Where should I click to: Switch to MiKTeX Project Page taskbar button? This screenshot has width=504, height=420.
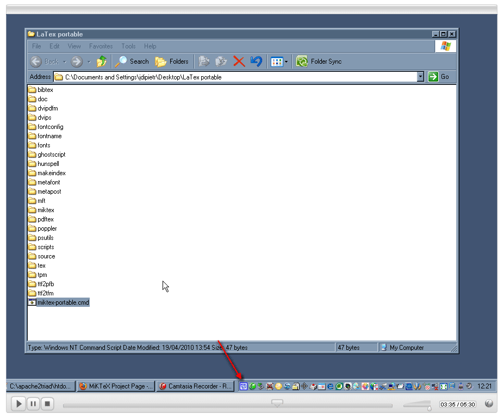pyautogui.click(x=116, y=386)
